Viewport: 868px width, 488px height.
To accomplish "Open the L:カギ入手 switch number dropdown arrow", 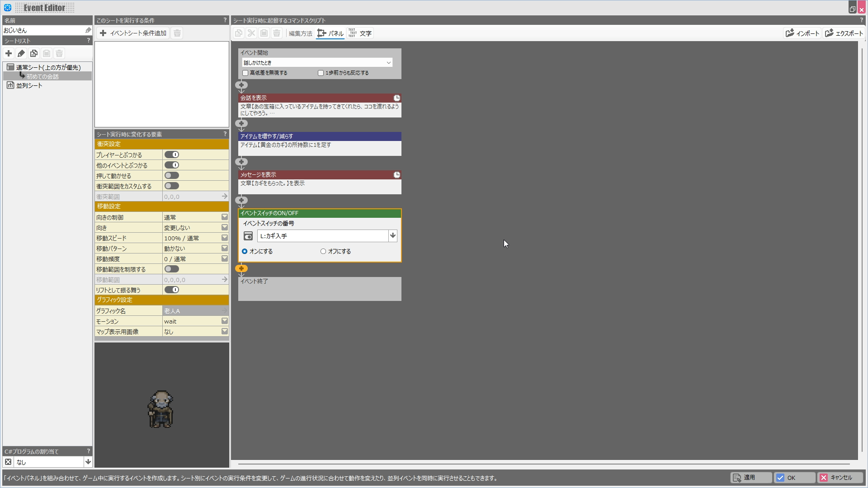I will click(x=392, y=235).
